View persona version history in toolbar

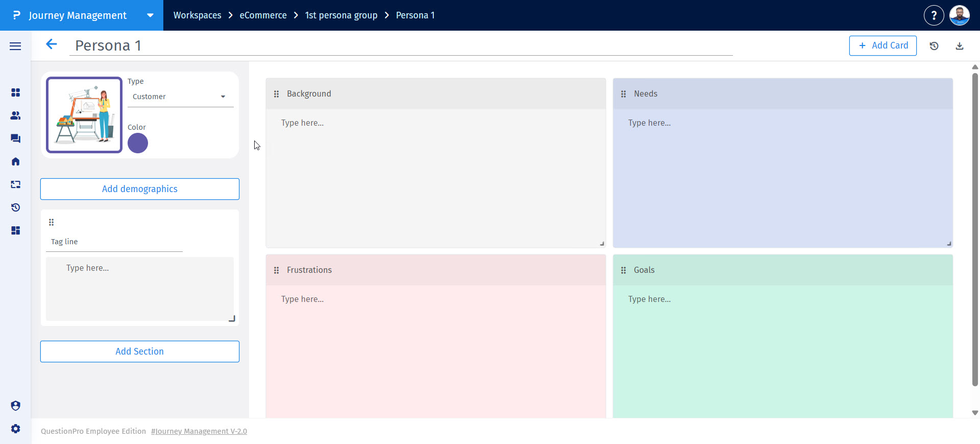(934, 46)
